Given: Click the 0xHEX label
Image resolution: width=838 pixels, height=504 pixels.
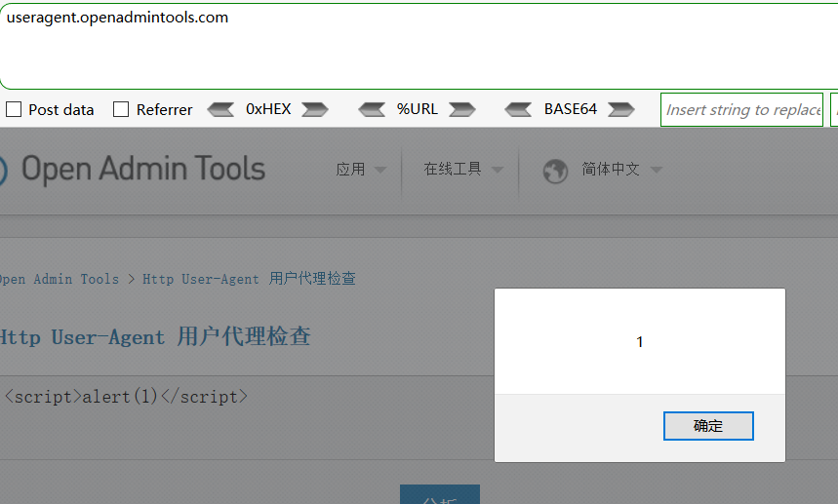Looking at the screenshot, I should point(268,109).
